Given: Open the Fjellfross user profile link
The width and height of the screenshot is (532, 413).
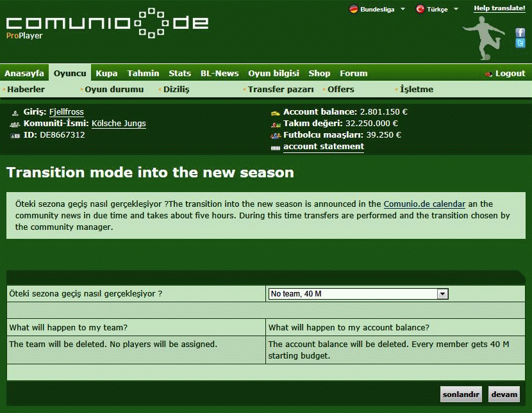Looking at the screenshot, I should [67, 112].
